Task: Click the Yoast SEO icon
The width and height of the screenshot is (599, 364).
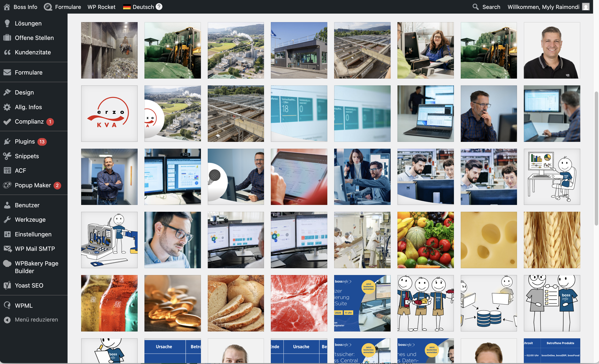Action: coord(7,285)
